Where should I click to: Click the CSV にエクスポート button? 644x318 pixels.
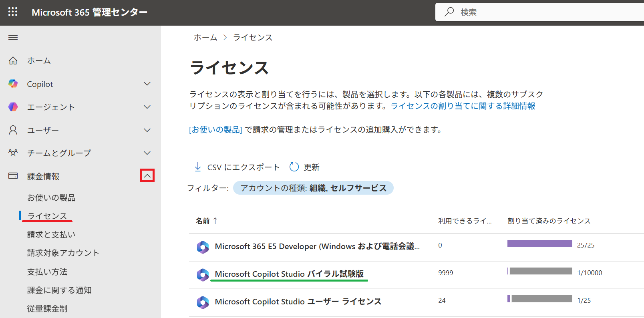tap(237, 167)
